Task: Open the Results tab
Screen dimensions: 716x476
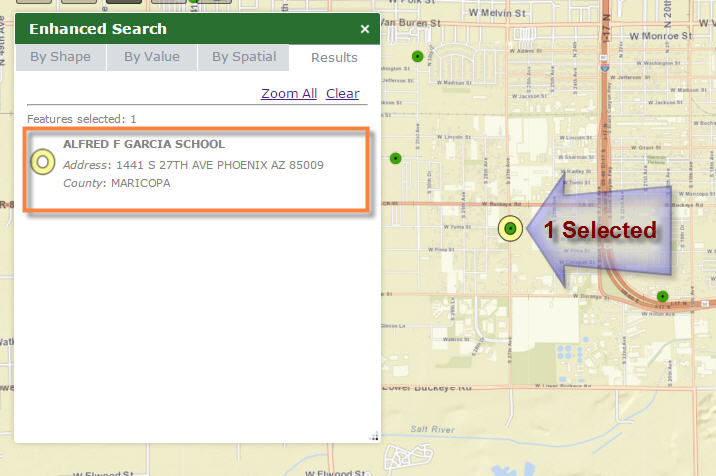Action: click(x=334, y=58)
